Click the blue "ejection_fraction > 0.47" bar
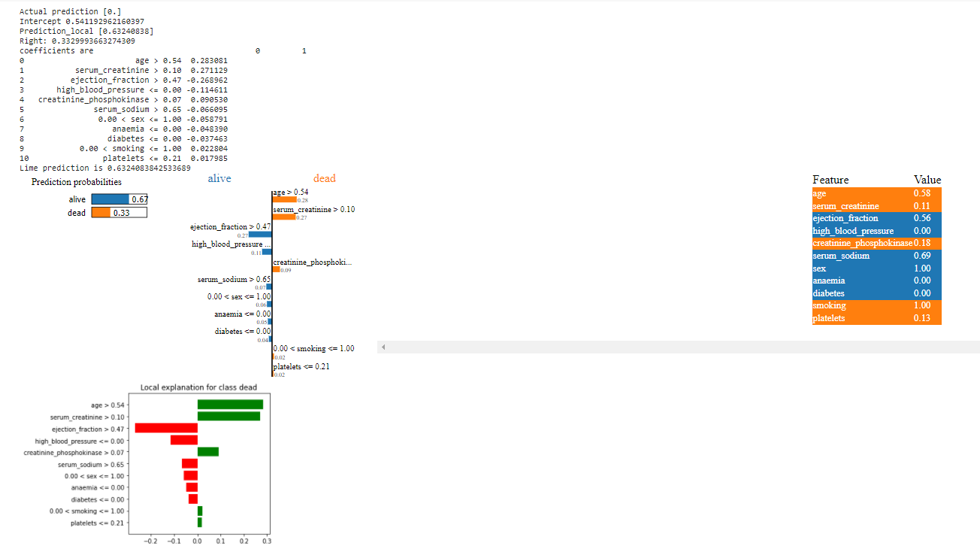The image size is (980, 549). 259,233
